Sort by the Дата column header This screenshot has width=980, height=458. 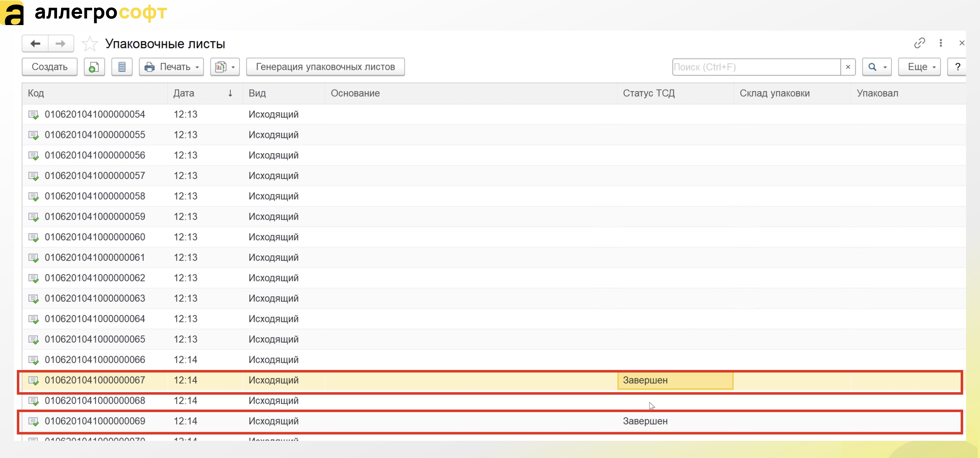(x=205, y=94)
